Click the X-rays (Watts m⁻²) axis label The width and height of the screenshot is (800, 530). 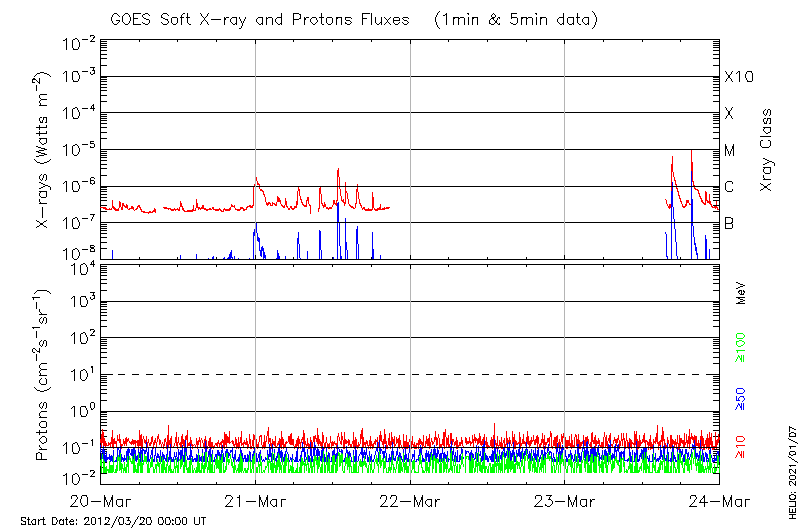(44, 150)
